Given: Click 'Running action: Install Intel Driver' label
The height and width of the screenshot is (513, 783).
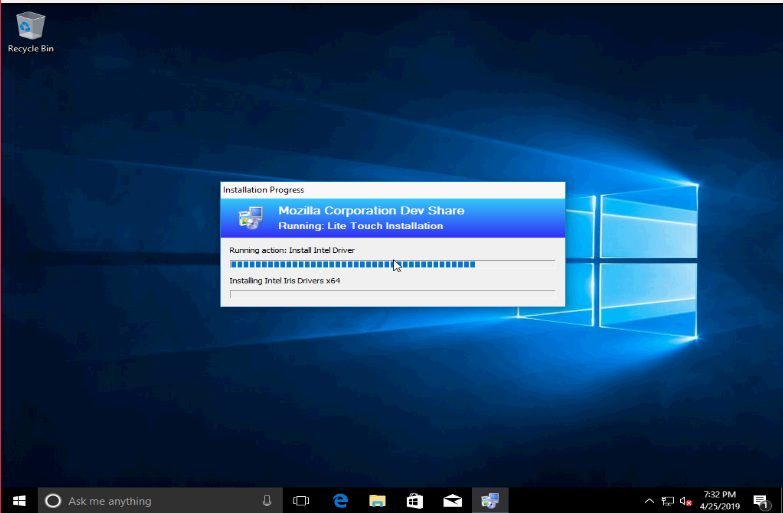Looking at the screenshot, I should coord(292,250).
